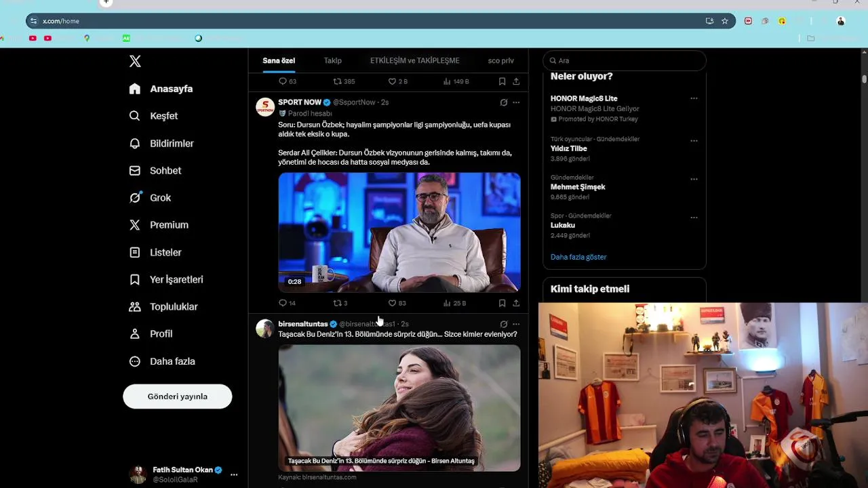868x488 pixels.
Task: Click SPORT NOW account name
Action: 300,102
